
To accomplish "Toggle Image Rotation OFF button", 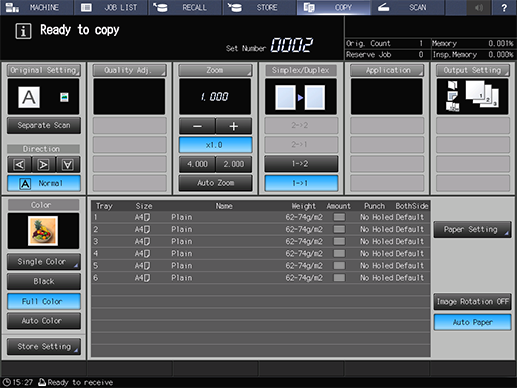I will point(472,302).
